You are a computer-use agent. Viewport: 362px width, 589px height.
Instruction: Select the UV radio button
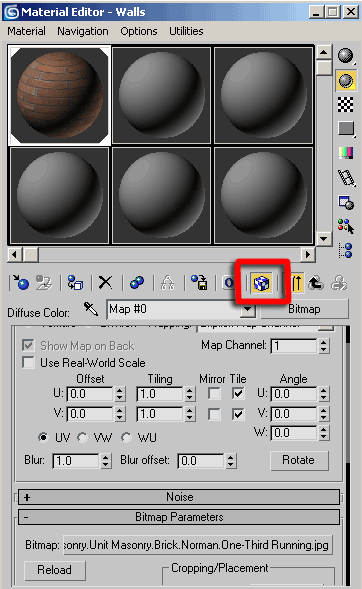click(x=44, y=437)
